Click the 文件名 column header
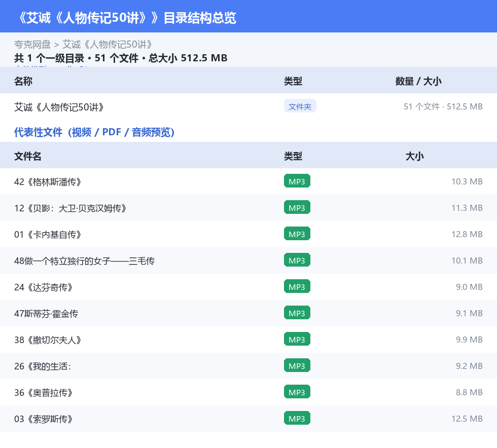This screenshot has width=497, height=448. pos(27,156)
